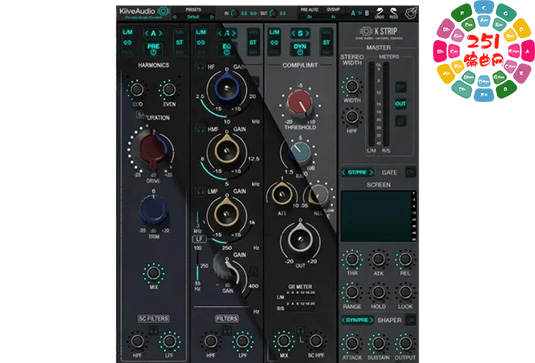535x363 pixels.
Task: Click left arrow of Harmonics A selector
Action: [x=146, y=33]
